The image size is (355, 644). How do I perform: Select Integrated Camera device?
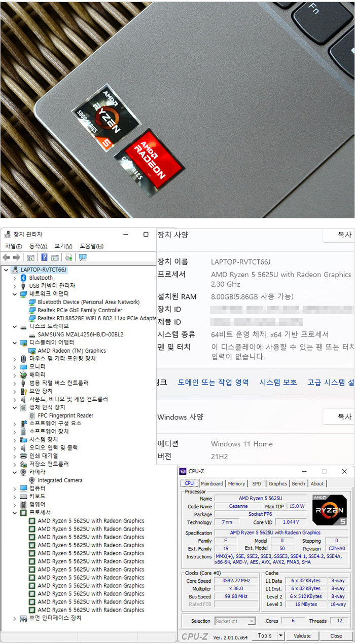(60, 480)
